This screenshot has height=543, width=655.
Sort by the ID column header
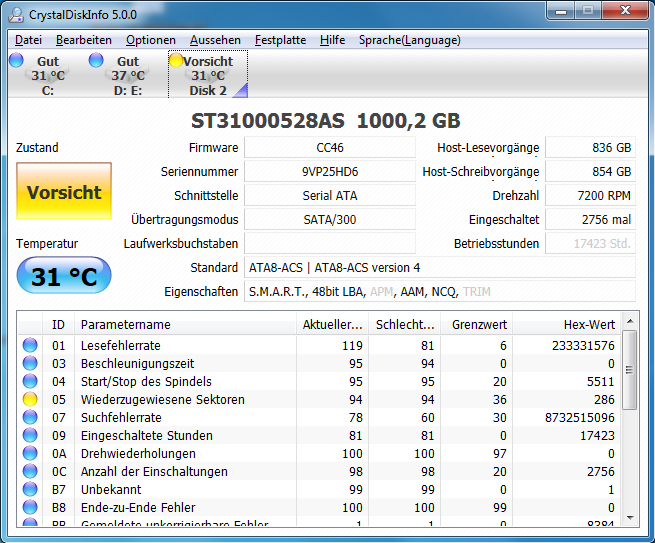tap(58, 325)
